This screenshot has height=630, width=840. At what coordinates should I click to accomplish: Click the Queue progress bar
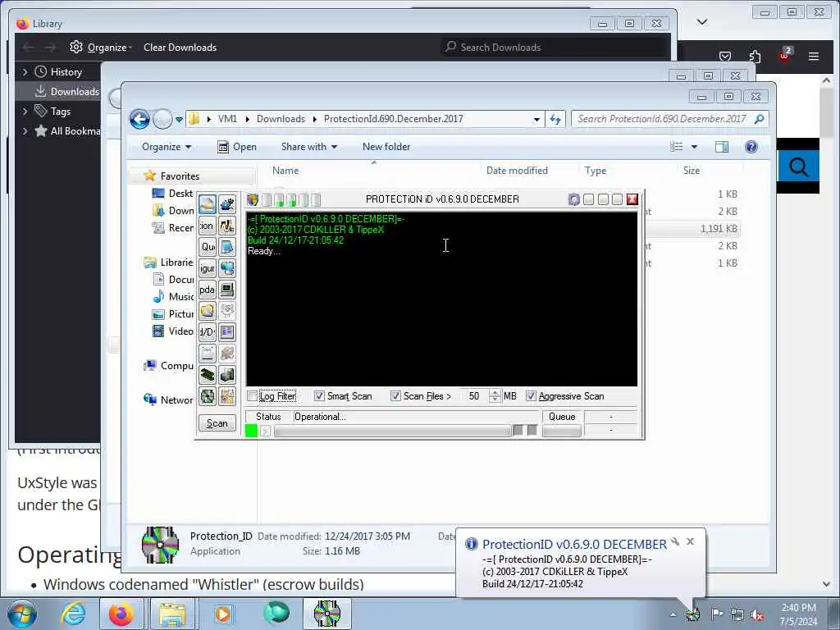click(x=562, y=431)
